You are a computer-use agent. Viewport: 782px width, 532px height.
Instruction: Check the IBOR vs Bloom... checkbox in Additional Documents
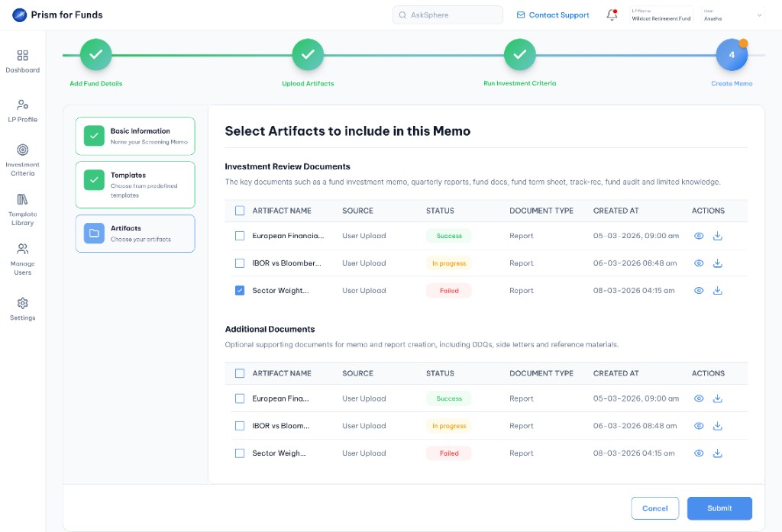pyautogui.click(x=240, y=426)
